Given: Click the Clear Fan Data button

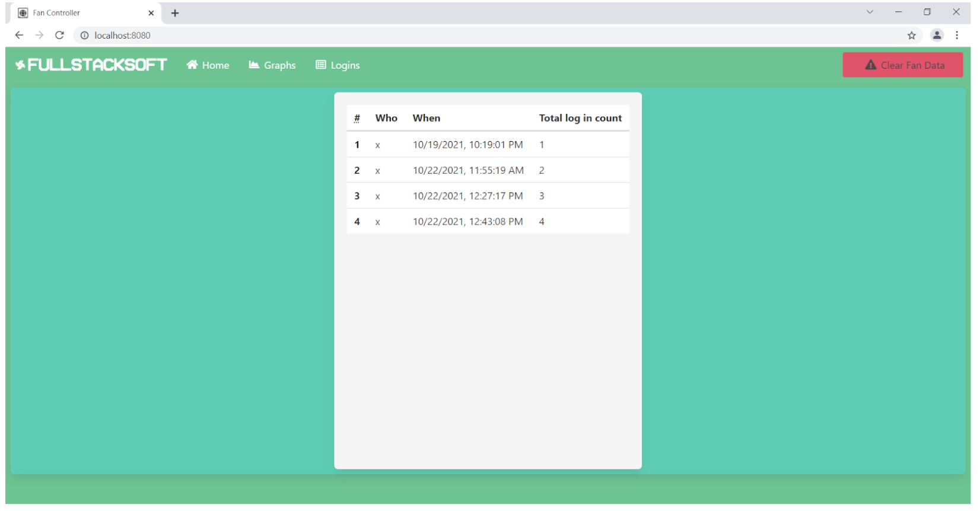Looking at the screenshot, I should point(902,65).
